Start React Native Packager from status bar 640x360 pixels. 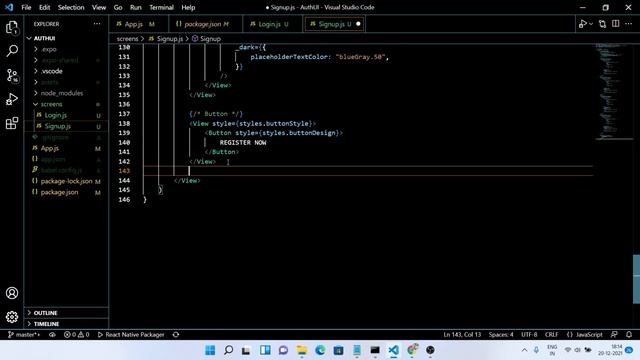pos(131,335)
